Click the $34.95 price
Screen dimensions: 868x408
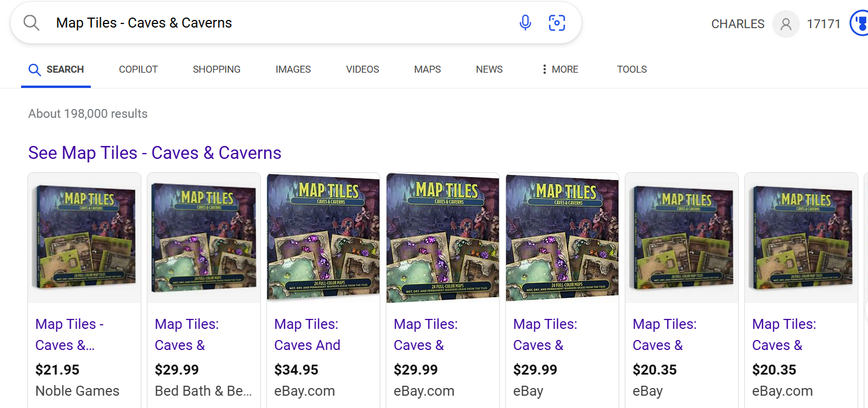[296, 370]
